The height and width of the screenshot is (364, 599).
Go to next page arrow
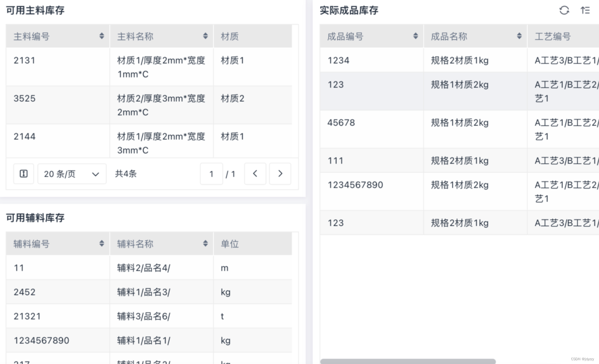(280, 174)
